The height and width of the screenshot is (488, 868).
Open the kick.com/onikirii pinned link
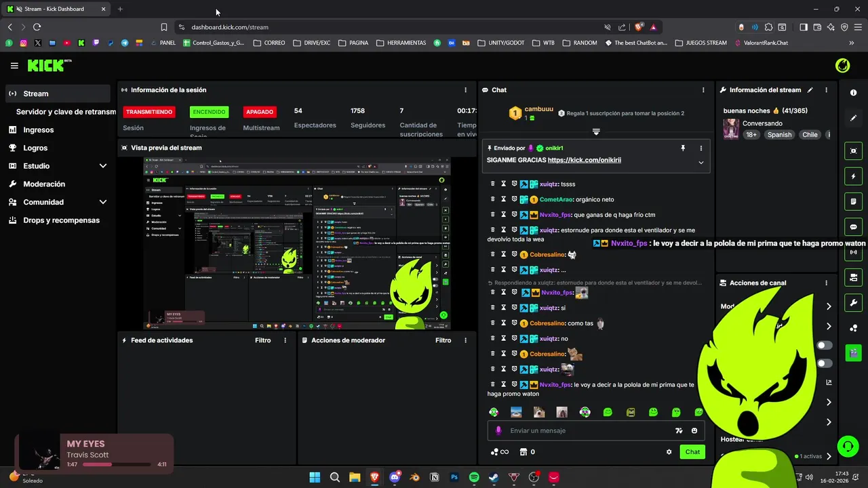[x=585, y=160]
